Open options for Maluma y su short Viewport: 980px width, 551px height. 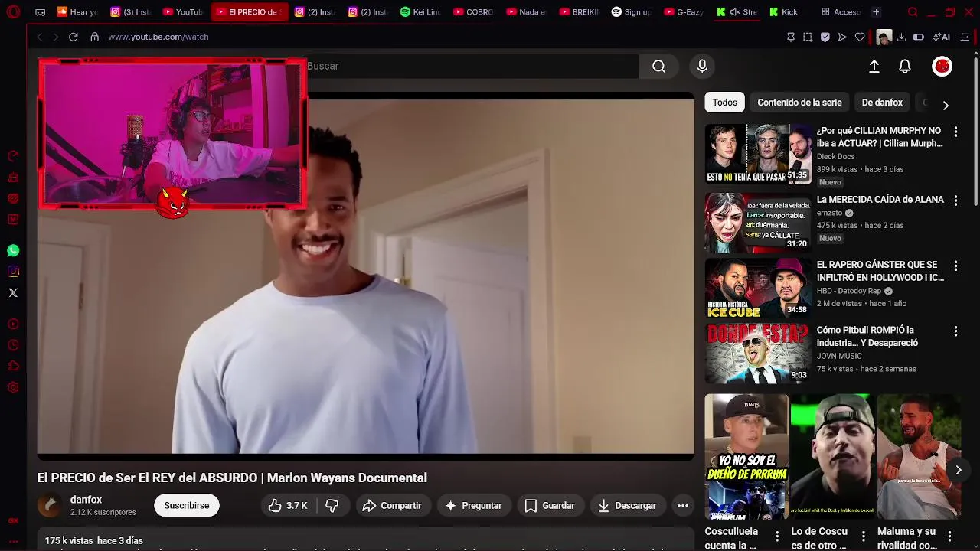click(x=949, y=536)
